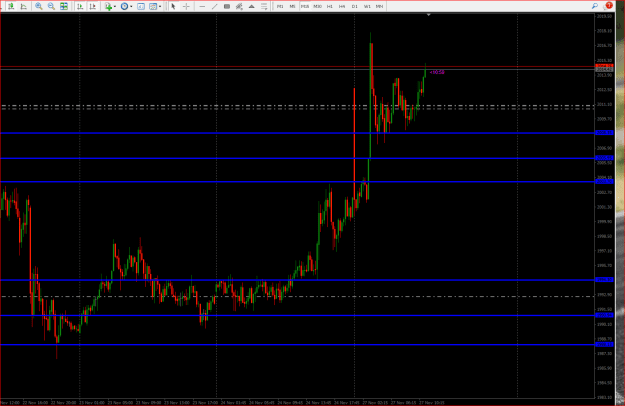Image resolution: width=625 pixels, height=406 pixels.
Task: Switch chart to candlestick view
Action: 11,6
